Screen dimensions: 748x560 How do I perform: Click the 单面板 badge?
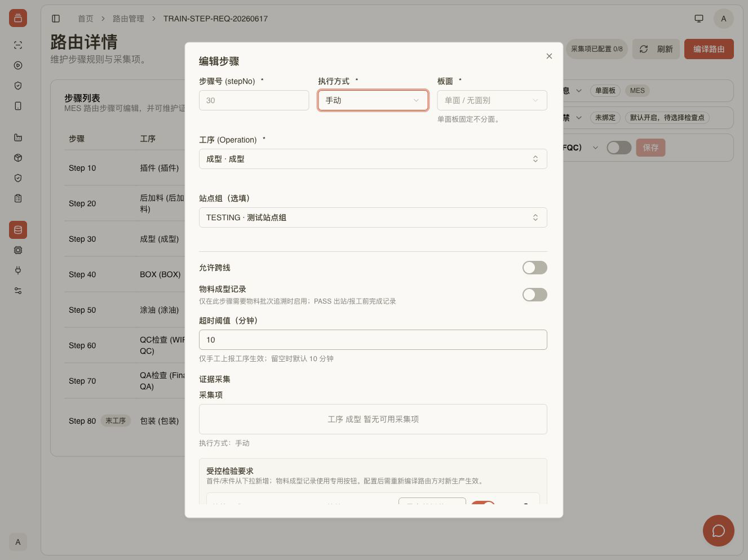coord(605,91)
